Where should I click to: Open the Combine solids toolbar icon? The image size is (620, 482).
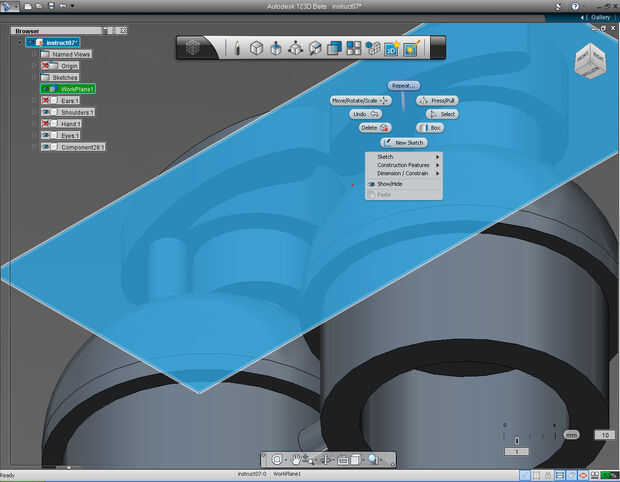click(x=334, y=48)
